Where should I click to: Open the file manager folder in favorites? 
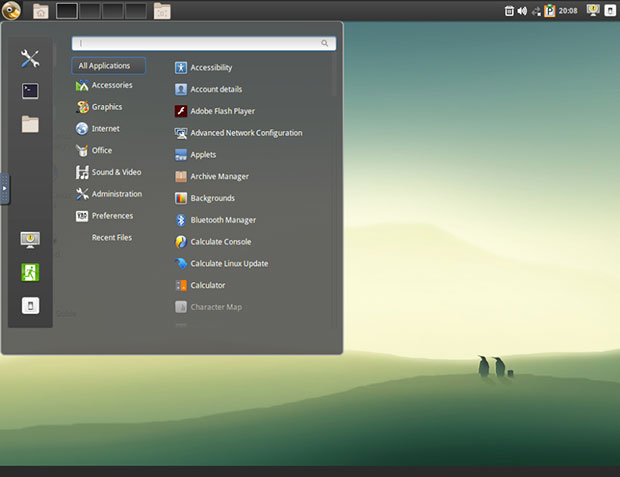tap(30, 124)
